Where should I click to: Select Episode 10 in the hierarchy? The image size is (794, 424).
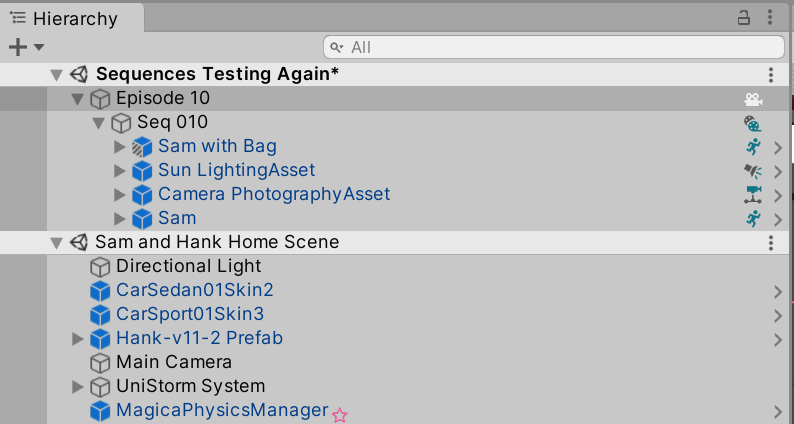click(x=163, y=98)
